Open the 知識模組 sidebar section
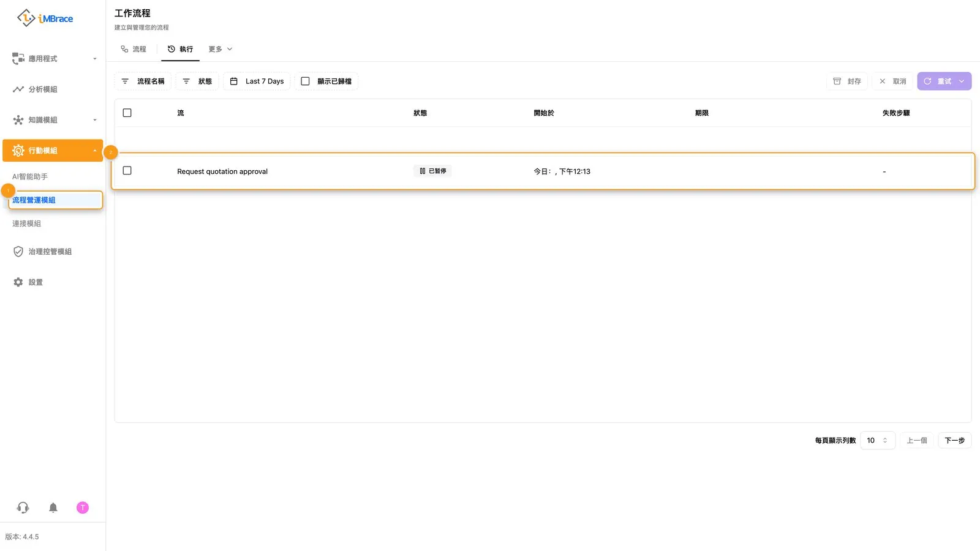Image resolution: width=980 pixels, height=551 pixels. 53,120
